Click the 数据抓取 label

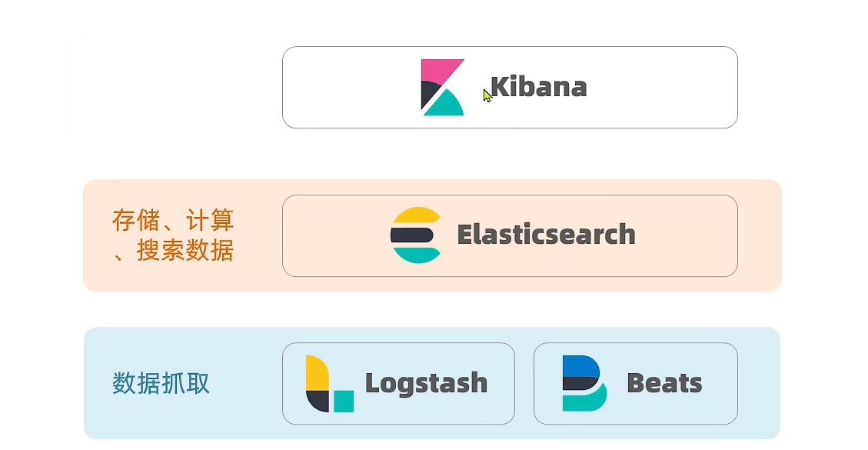[161, 383]
